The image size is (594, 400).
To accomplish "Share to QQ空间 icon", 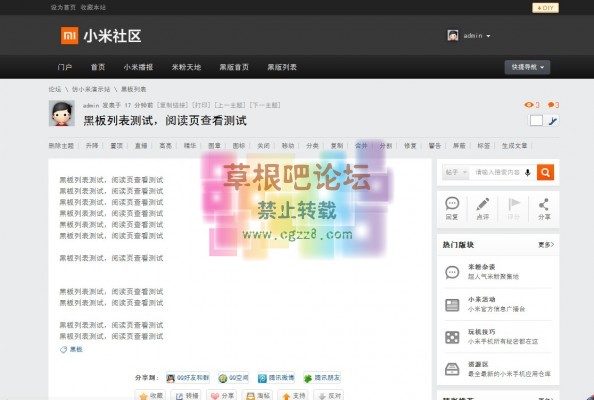I will pyautogui.click(x=223, y=378).
